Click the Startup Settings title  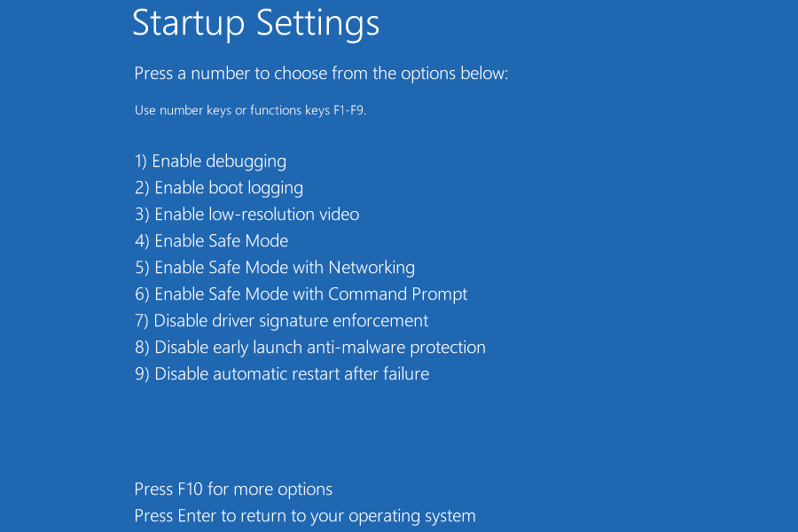point(255,24)
